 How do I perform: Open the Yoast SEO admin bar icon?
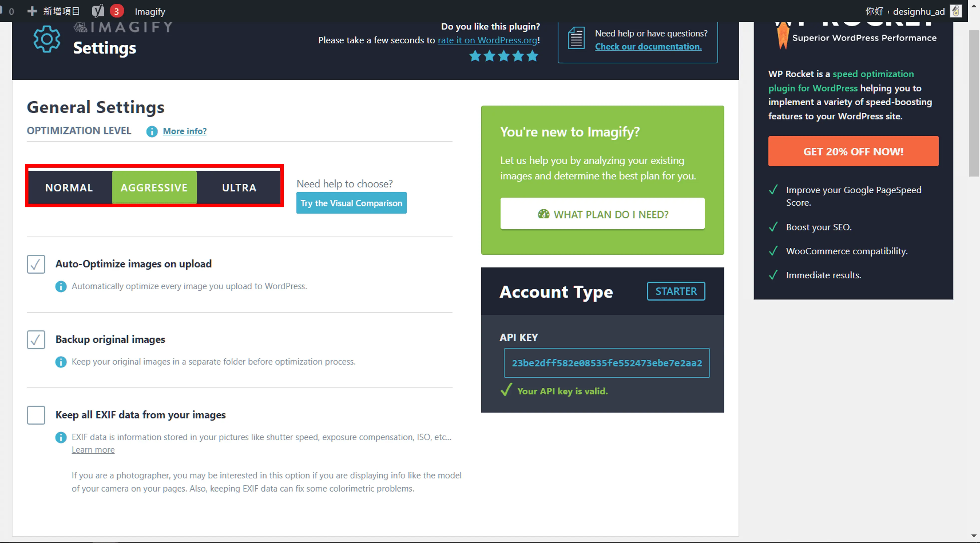pyautogui.click(x=98, y=11)
